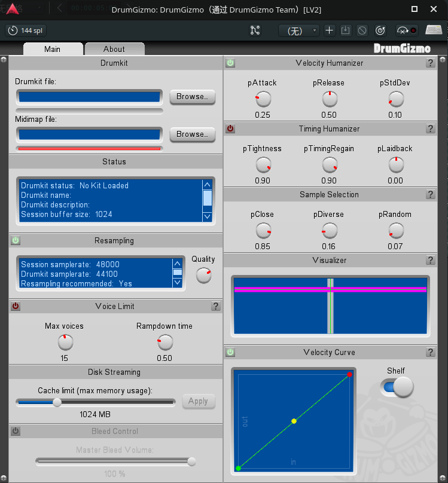Viewport: 448px width, 483px height.
Task: Click the red top velocity curve point
Action: (x=349, y=375)
